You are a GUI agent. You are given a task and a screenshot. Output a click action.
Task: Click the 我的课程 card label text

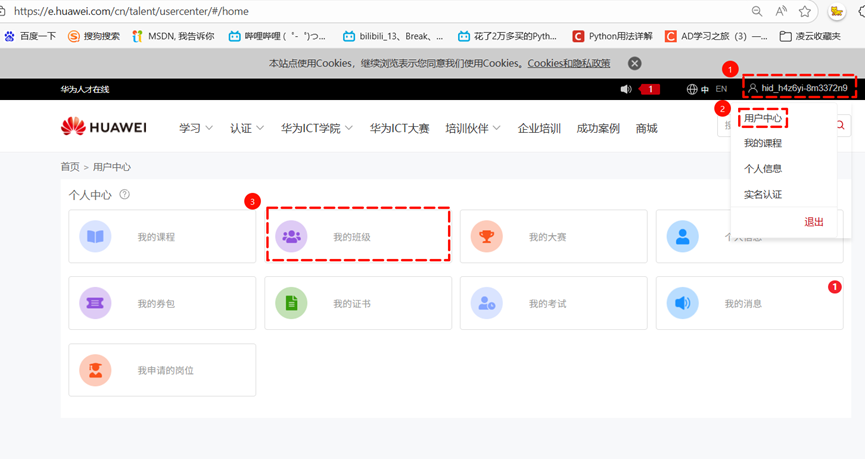click(x=156, y=237)
